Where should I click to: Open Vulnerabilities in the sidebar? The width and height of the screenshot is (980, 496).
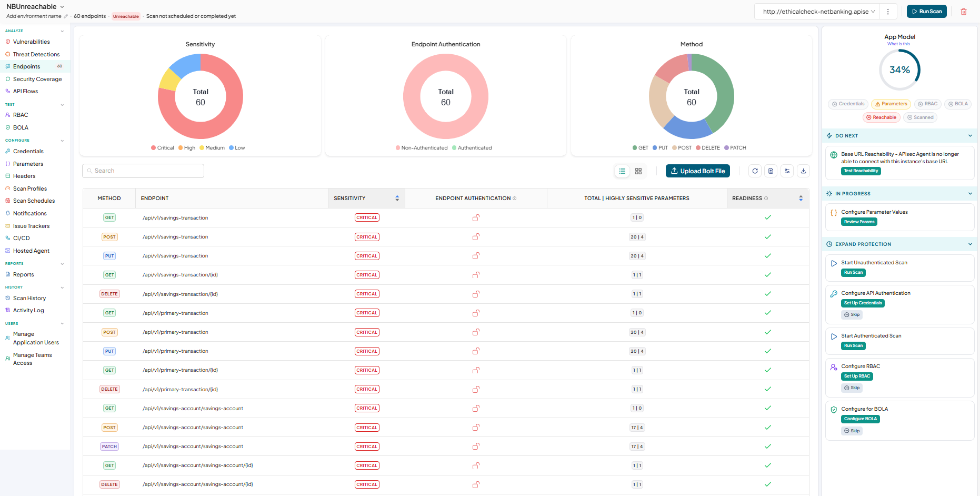coord(32,42)
